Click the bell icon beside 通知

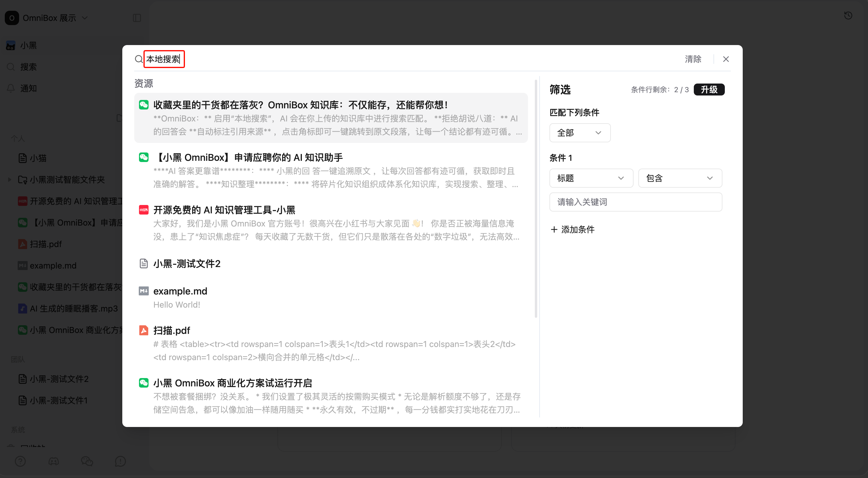point(11,88)
